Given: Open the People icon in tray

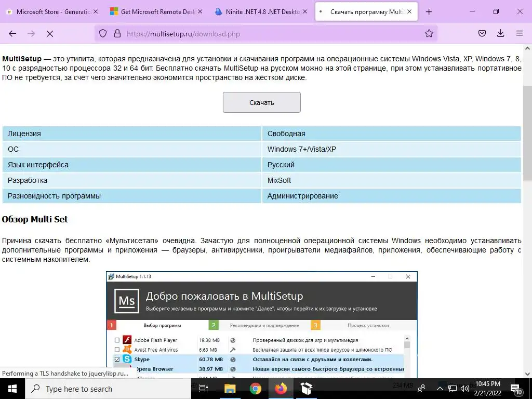Looking at the screenshot, I should (421, 389).
